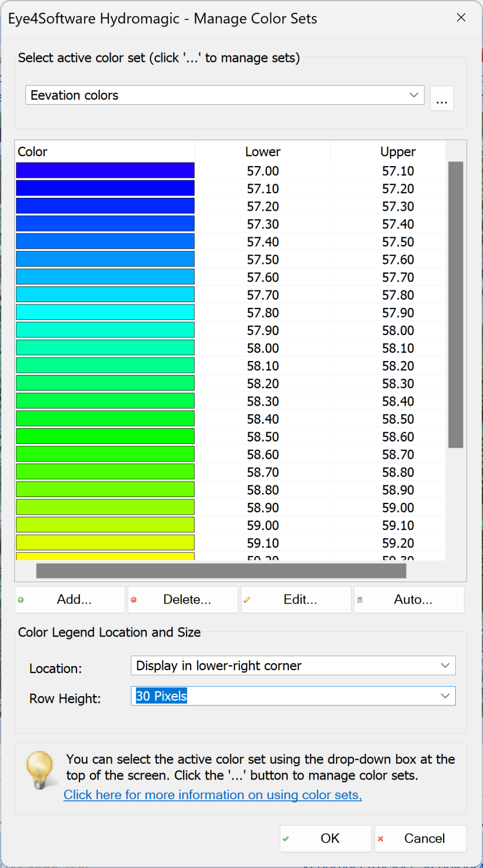Click the Upper value 57.50
Viewport: 483px width, 868px height.
[x=398, y=242]
